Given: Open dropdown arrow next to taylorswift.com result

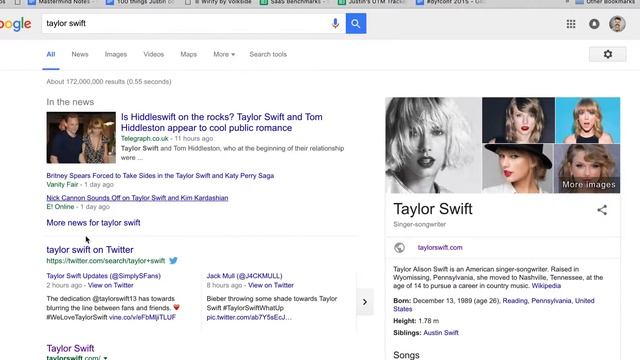Looking at the screenshot, I should [x=105, y=358].
